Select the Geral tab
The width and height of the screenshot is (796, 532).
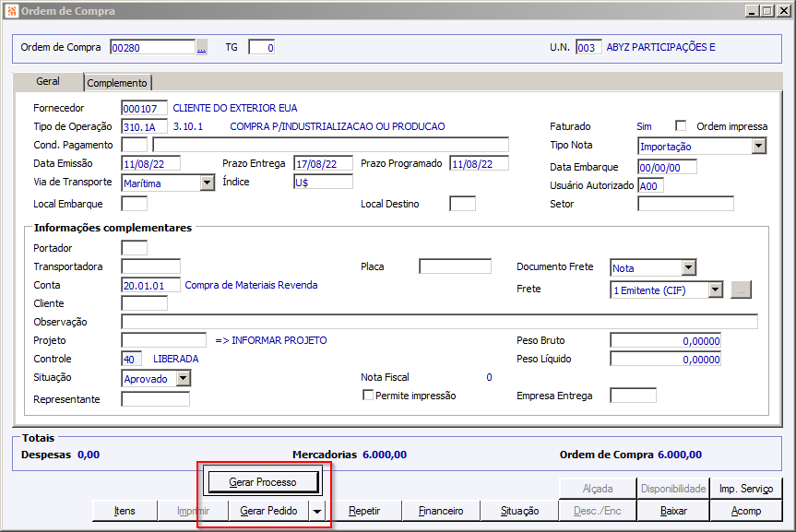[48, 82]
